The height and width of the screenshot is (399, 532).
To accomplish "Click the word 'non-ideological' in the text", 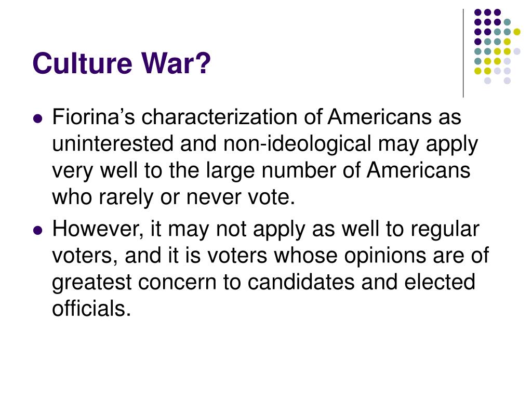I will (x=297, y=143).
